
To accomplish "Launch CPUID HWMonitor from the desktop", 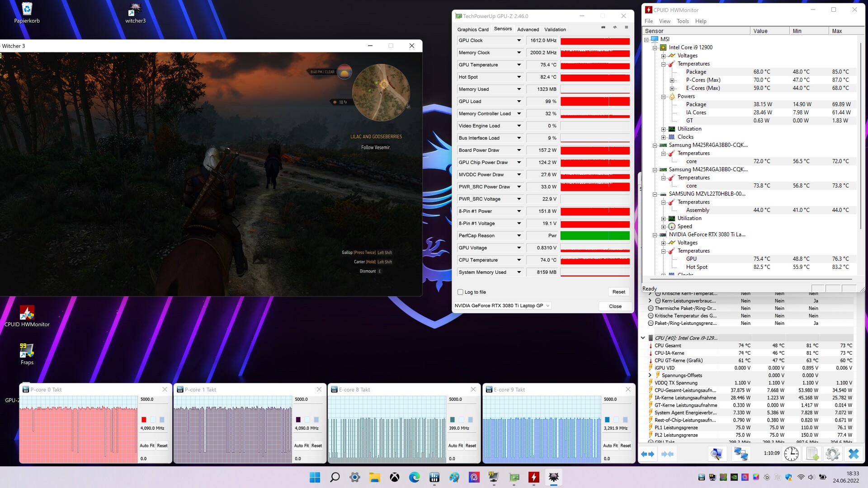I will tap(27, 316).
